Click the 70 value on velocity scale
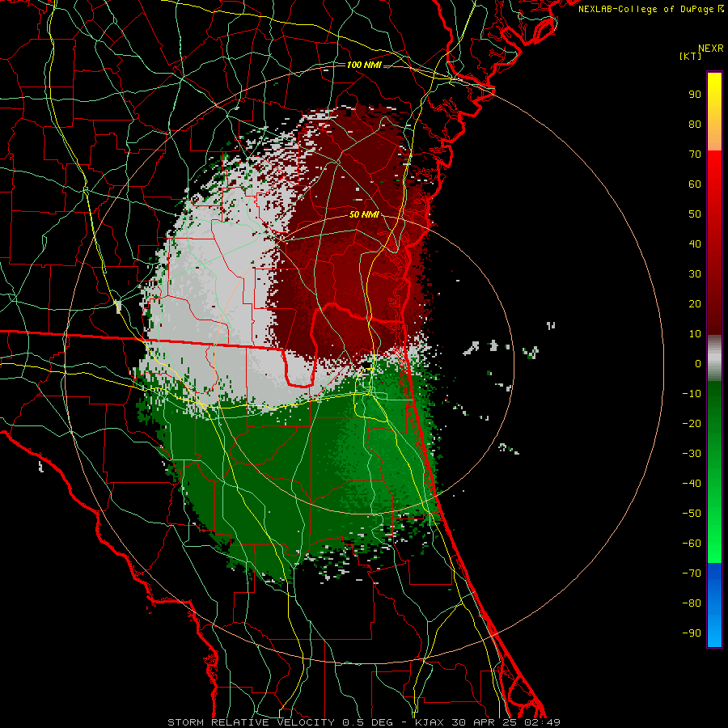The image size is (728, 728). (x=695, y=154)
